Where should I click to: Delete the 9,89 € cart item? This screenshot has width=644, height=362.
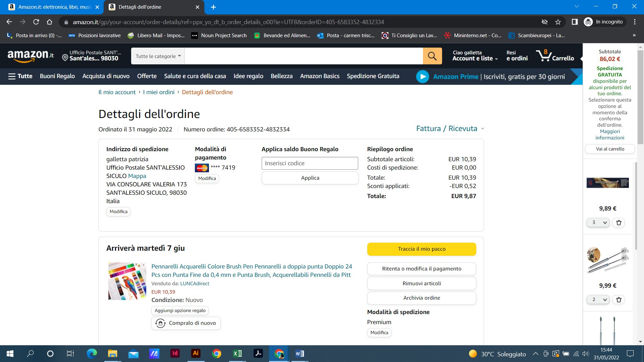point(619,223)
